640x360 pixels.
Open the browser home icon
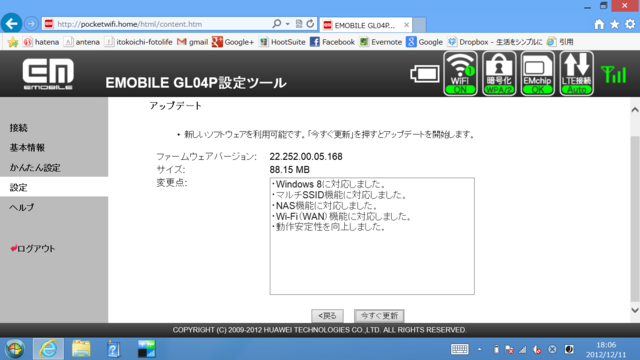(599, 24)
